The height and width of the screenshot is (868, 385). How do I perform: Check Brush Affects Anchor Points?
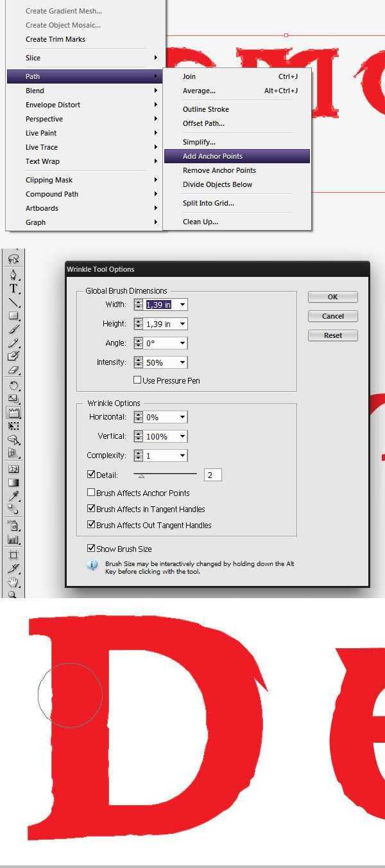pos(91,493)
